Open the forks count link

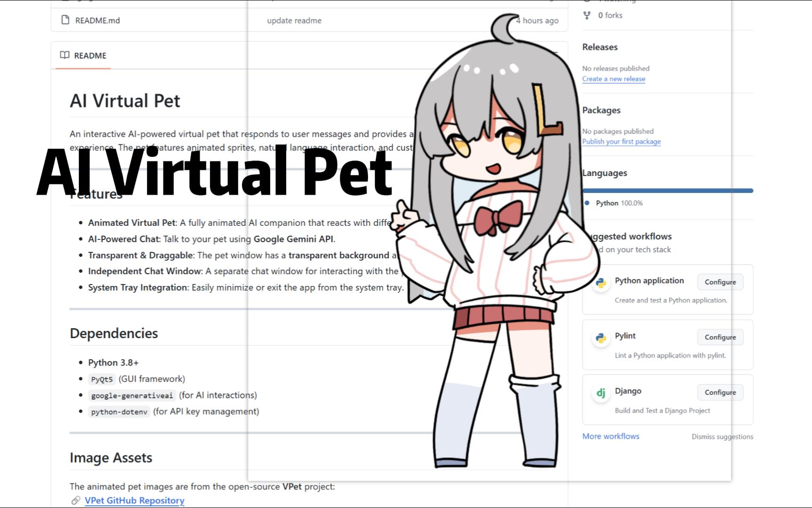pos(610,15)
